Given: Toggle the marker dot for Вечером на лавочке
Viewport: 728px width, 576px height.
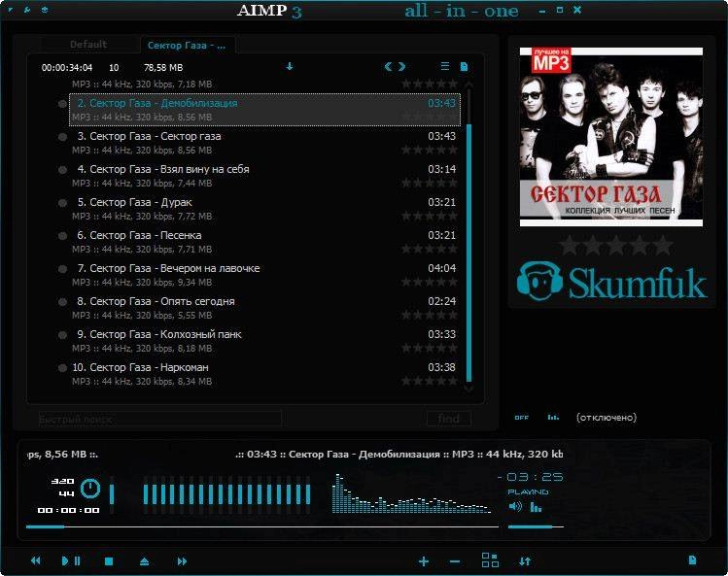Looking at the screenshot, I should point(62,269).
